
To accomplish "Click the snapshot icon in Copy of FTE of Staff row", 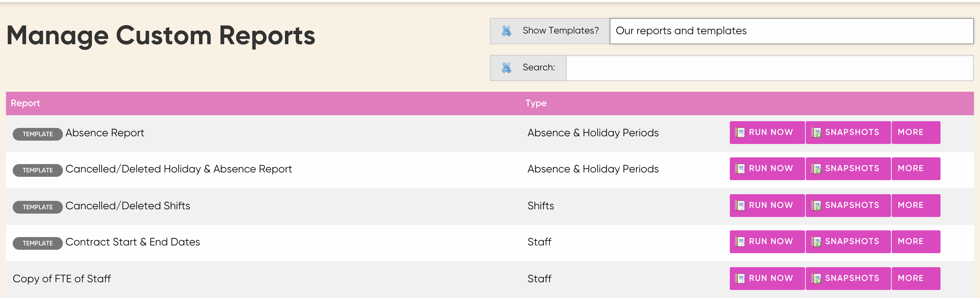I will pyautogui.click(x=816, y=279).
